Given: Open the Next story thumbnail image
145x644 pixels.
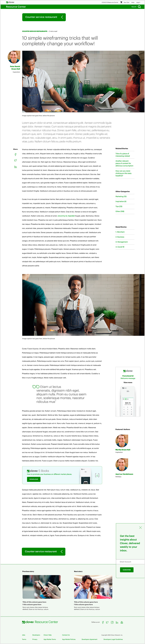Looking at the screenshot, I should [93, 586].
